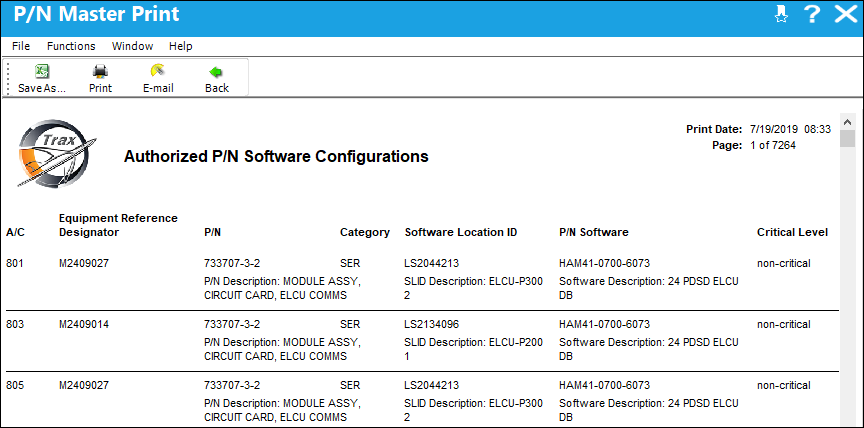The height and width of the screenshot is (428, 864).
Task: Open the File menu
Action: (x=21, y=46)
